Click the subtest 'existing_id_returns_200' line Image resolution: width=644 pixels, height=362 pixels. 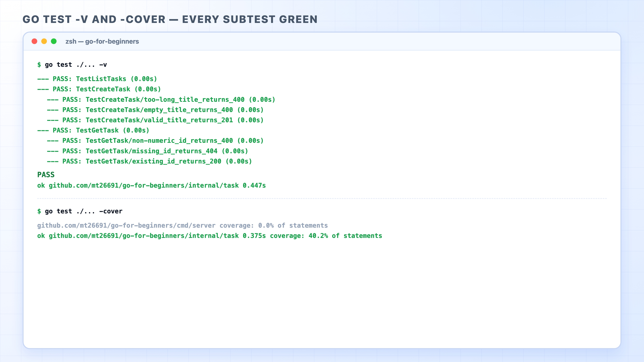pos(150,161)
